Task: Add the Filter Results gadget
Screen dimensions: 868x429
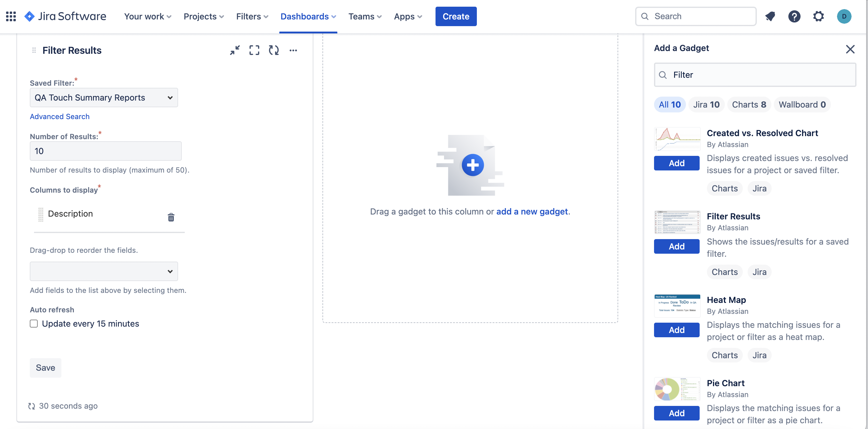Action: [677, 246]
